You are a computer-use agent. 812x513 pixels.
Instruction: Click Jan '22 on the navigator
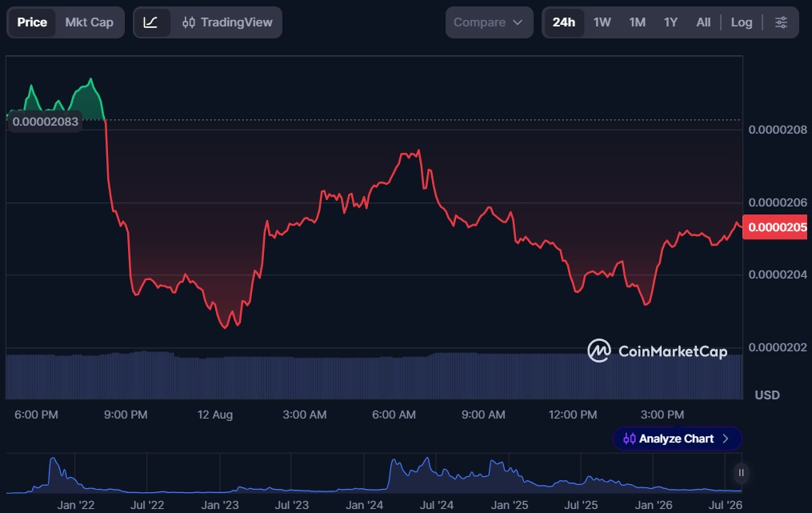tap(76, 505)
